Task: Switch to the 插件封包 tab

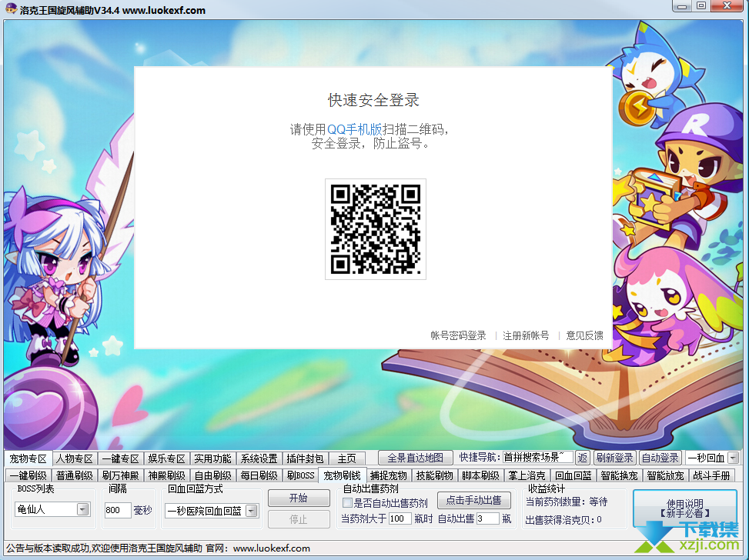Action: coord(306,458)
